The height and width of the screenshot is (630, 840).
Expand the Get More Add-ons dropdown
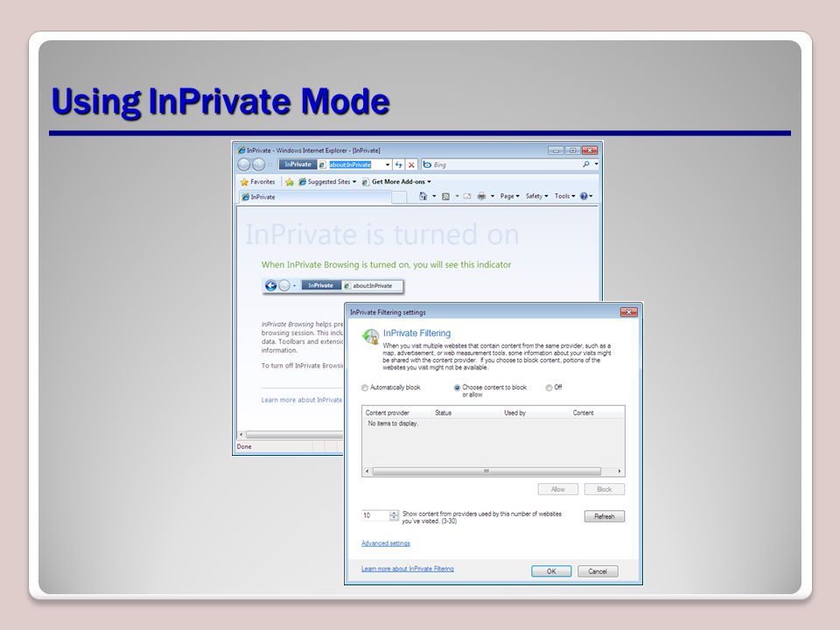pyautogui.click(x=429, y=182)
